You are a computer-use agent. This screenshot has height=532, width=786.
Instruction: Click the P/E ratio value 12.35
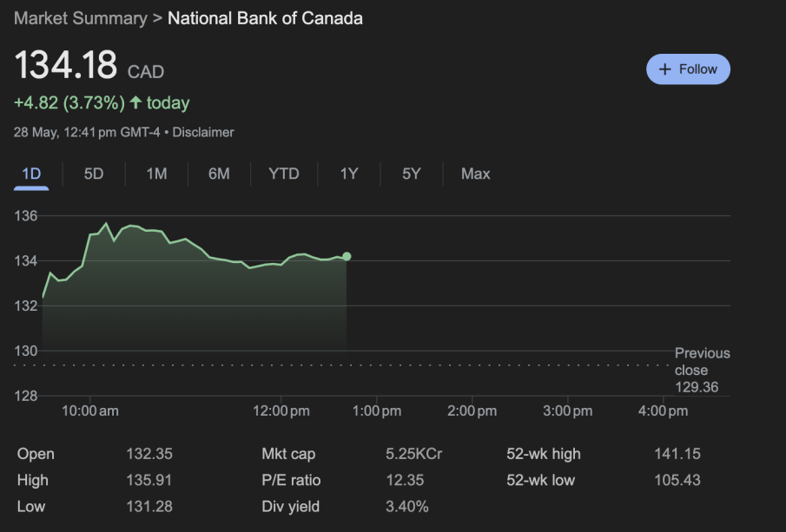coord(405,481)
